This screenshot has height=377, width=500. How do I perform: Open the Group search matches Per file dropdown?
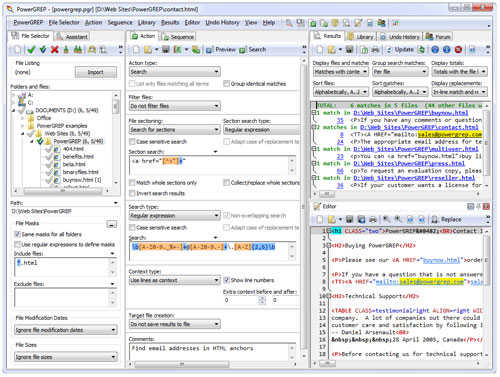(400, 72)
